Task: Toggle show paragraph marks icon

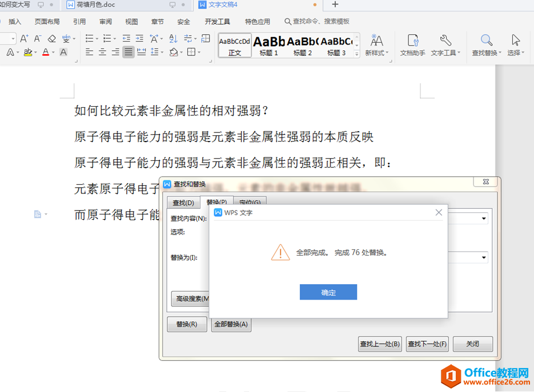Action: click(188, 38)
